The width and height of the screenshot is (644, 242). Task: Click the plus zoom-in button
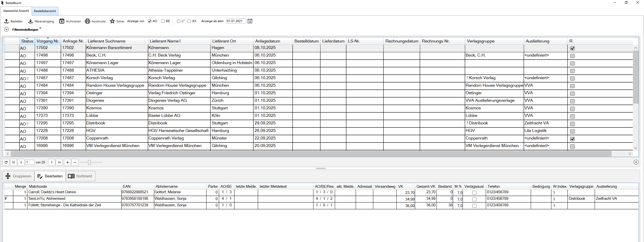pyautogui.click(x=67, y=162)
